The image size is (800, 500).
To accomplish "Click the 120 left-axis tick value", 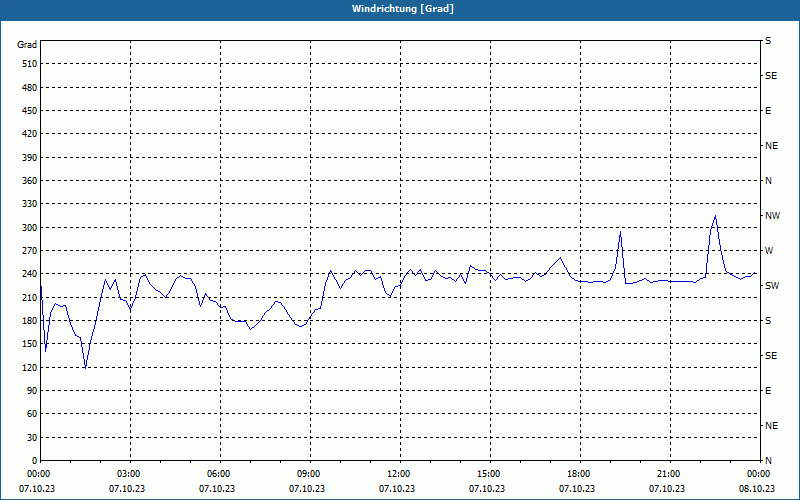I will coord(30,367).
